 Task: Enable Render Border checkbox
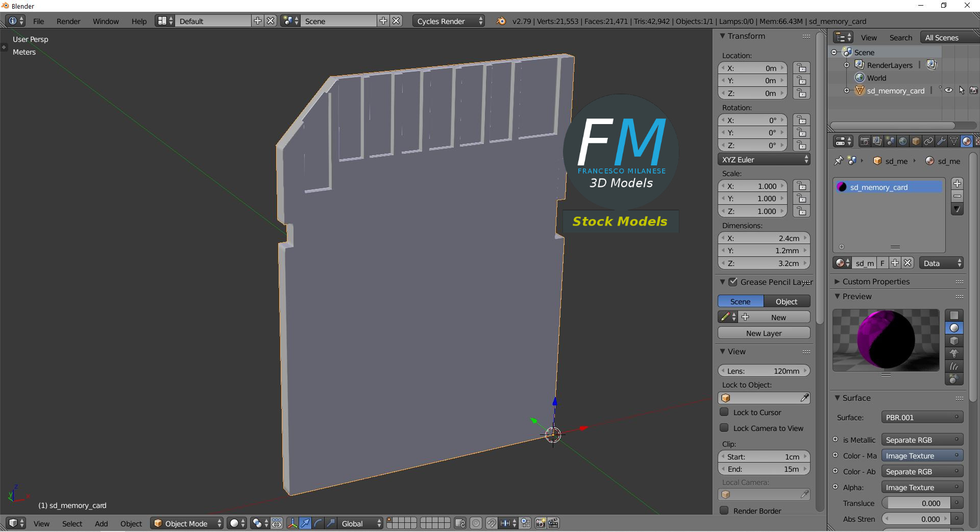coord(724,511)
